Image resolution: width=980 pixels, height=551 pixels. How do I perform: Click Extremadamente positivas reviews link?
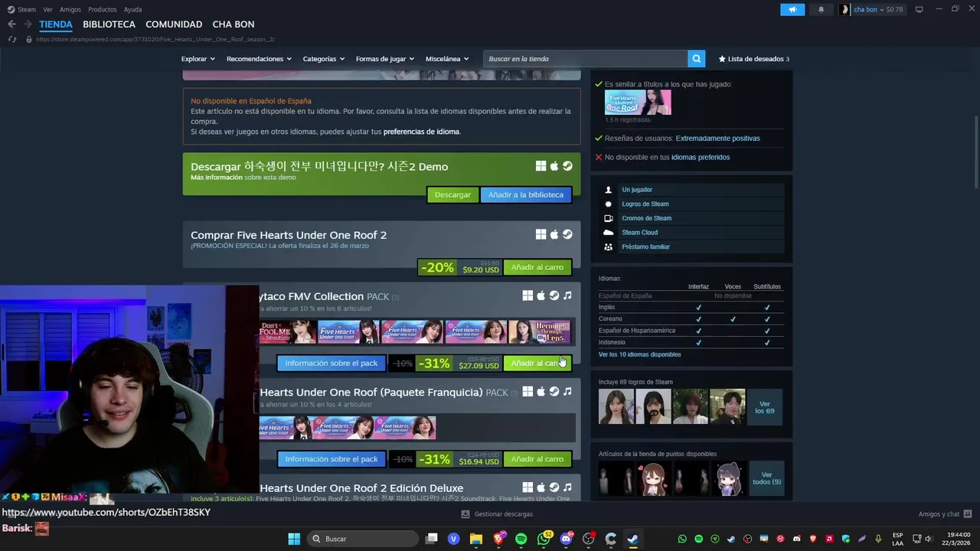(x=717, y=139)
